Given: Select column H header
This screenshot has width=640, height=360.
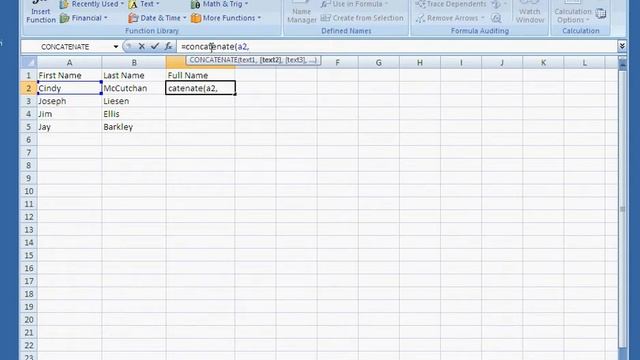Looking at the screenshot, I should point(420,62).
